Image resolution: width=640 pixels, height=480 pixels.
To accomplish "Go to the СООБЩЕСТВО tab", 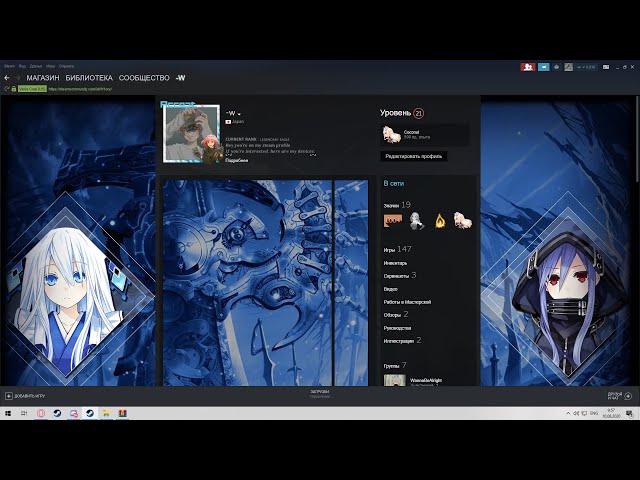I will (144, 78).
